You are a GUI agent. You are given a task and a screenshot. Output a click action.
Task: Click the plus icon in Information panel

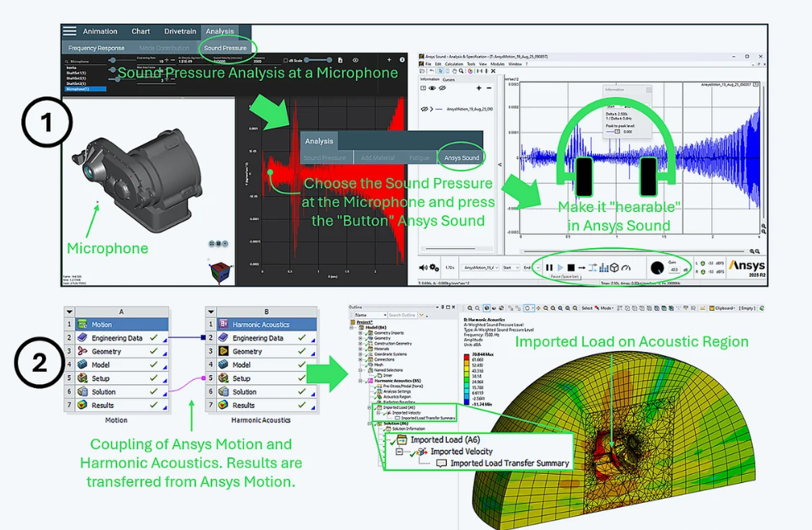(478, 88)
